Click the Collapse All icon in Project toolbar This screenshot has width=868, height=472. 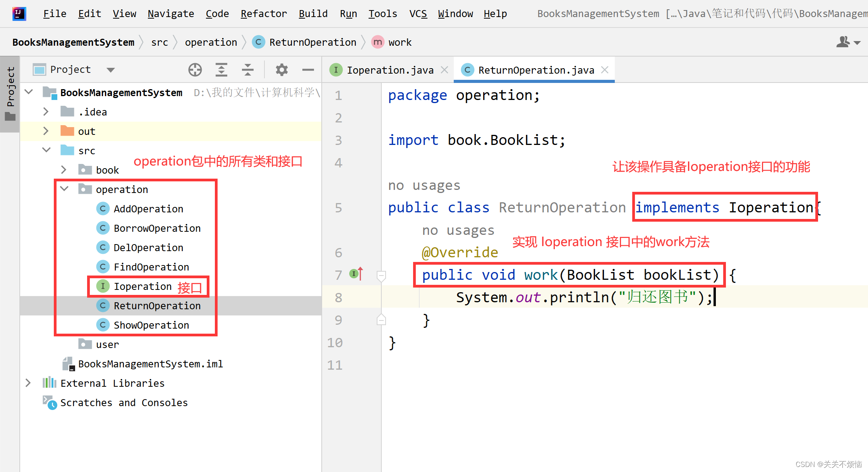(x=247, y=70)
